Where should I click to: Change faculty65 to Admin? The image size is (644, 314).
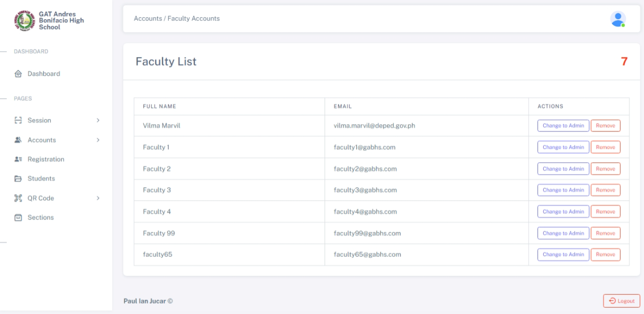pyautogui.click(x=563, y=254)
